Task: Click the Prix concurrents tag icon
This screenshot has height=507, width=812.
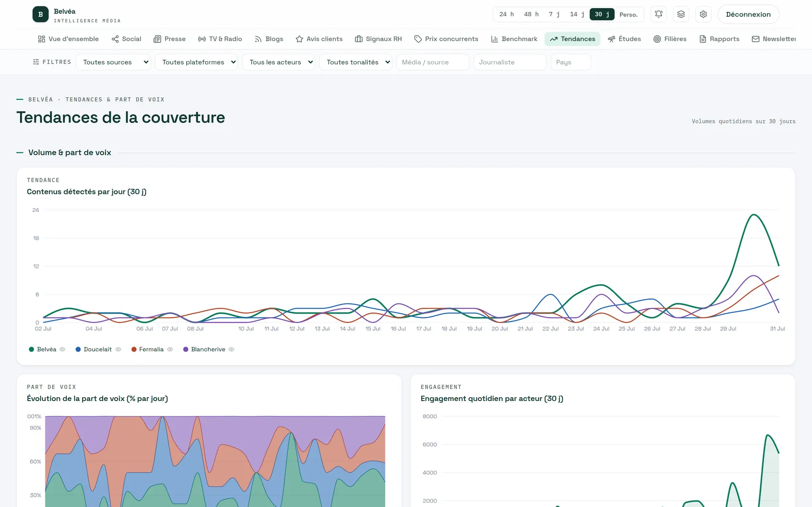Action: pyautogui.click(x=418, y=39)
